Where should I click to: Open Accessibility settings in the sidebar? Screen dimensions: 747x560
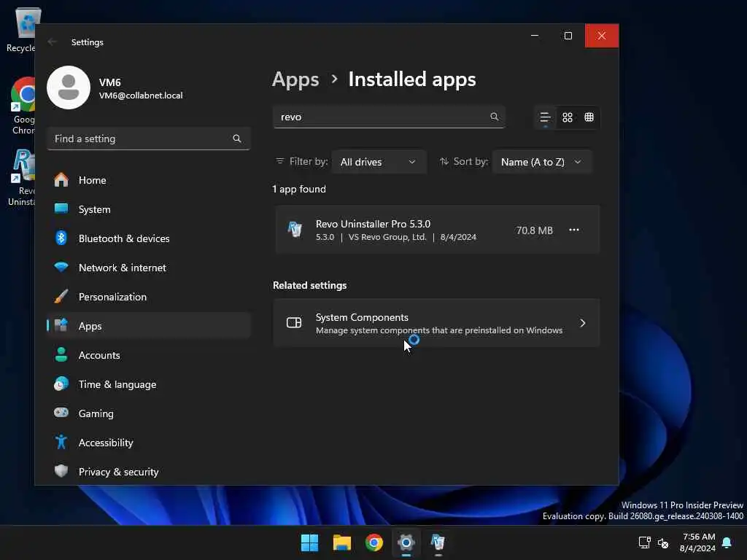click(149, 443)
